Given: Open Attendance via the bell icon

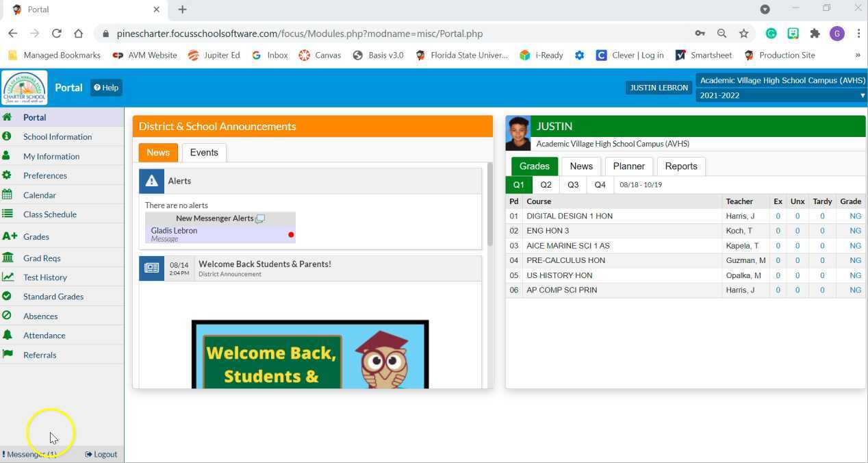Looking at the screenshot, I should [x=6, y=335].
